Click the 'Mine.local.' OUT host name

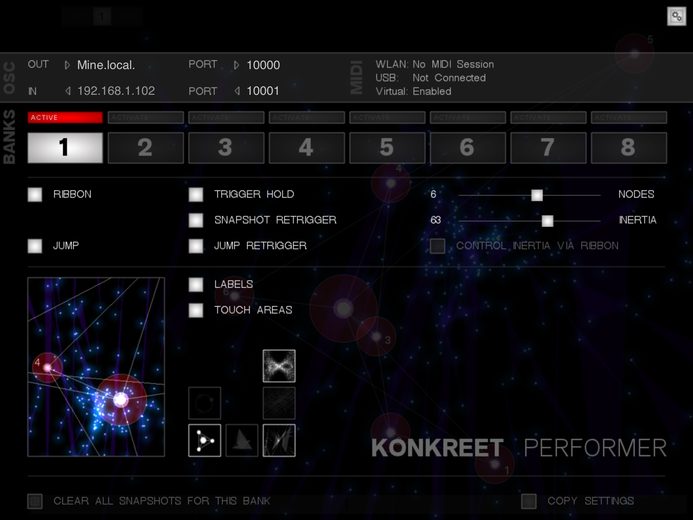pos(106,65)
